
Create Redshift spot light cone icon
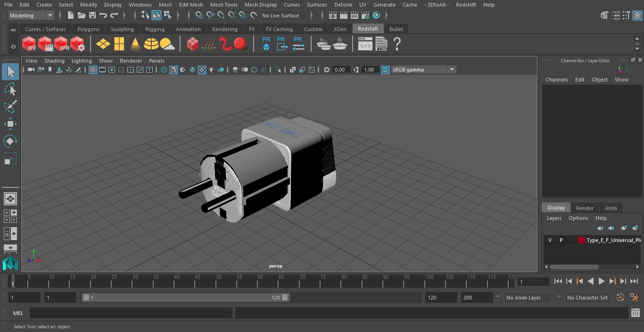[x=135, y=44]
